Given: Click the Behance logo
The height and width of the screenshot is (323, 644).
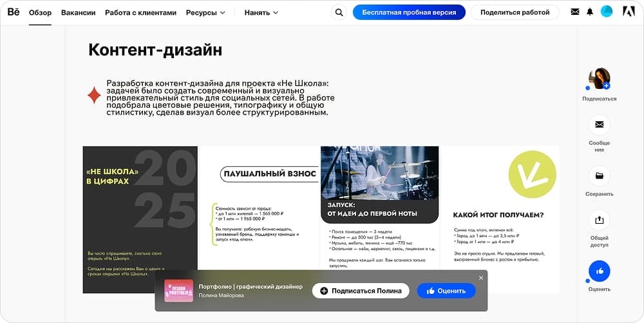Looking at the screenshot, I should [x=13, y=12].
